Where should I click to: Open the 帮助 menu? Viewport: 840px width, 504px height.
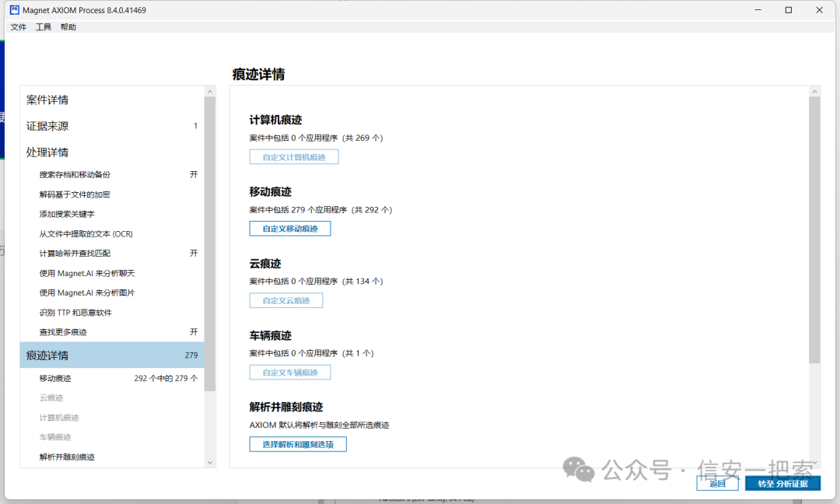(68, 26)
